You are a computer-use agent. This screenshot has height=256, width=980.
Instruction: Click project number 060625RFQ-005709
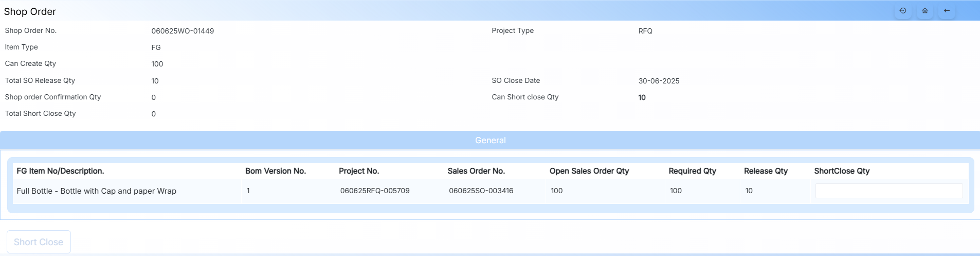point(375,191)
